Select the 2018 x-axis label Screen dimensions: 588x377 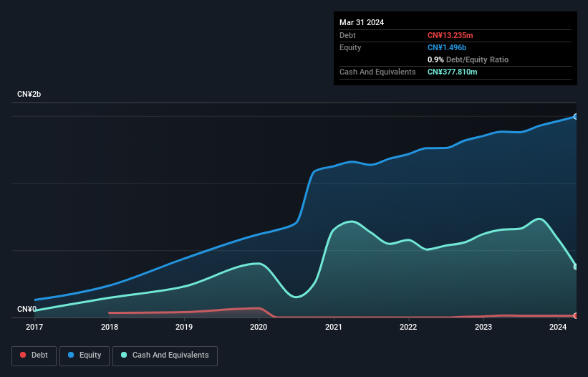click(109, 328)
